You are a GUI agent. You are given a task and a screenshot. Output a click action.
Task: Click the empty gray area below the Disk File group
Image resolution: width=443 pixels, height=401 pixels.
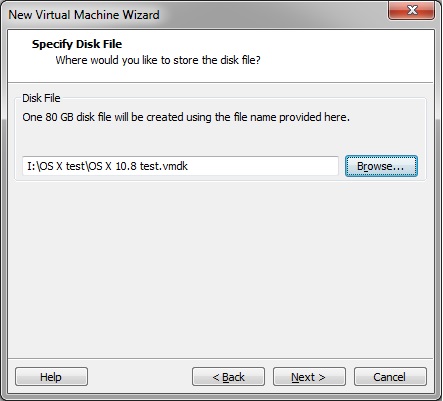click(220, 267)
